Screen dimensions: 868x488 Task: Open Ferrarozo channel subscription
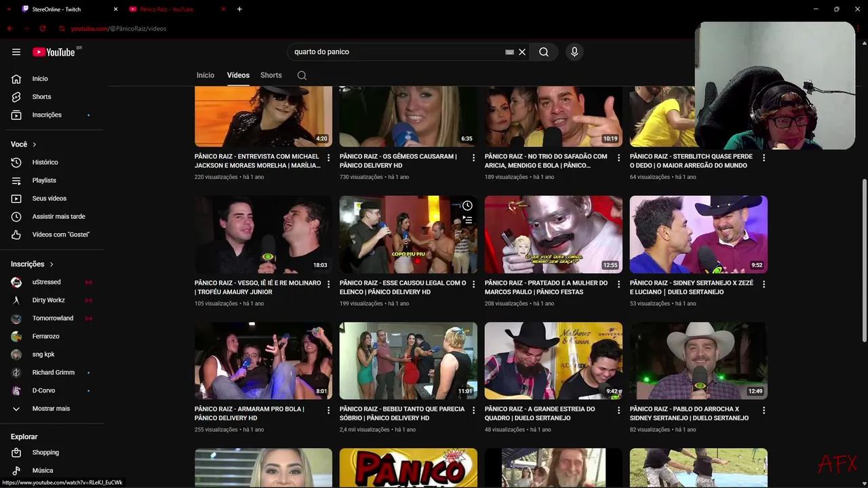(53, 336)
